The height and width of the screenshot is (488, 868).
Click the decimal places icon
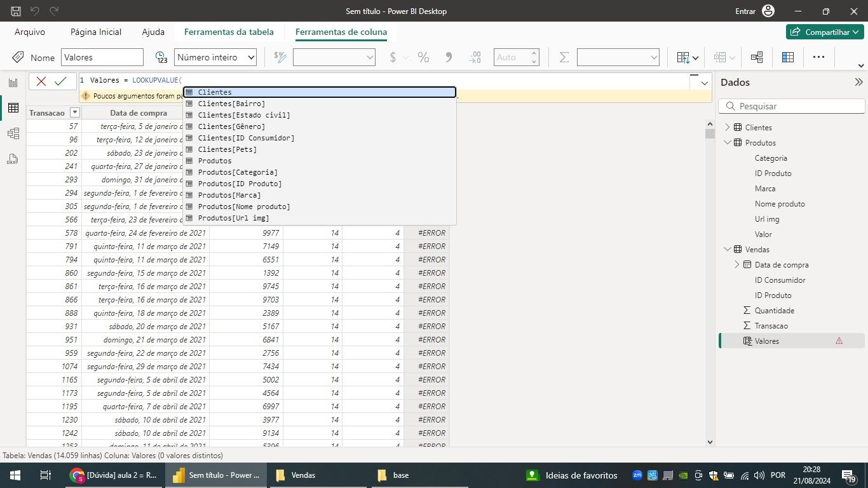point(475,57)
